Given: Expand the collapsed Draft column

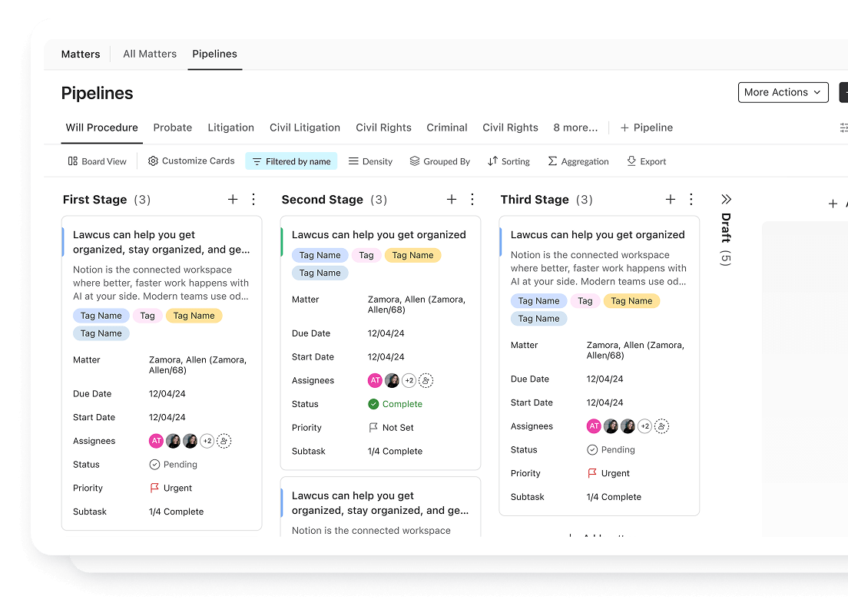Looking at the screenshot, I should 726,200.
